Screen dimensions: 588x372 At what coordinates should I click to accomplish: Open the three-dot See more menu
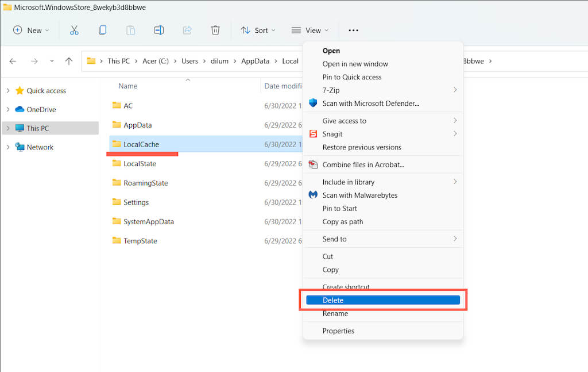coord(353,30)
